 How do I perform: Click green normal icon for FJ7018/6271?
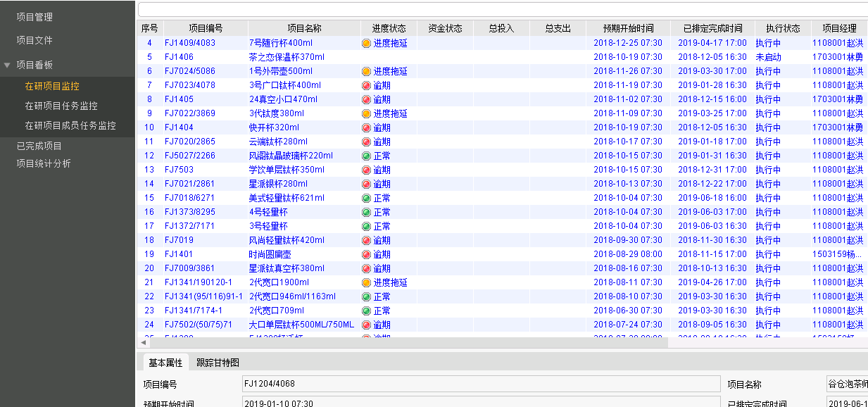[366, 198]
